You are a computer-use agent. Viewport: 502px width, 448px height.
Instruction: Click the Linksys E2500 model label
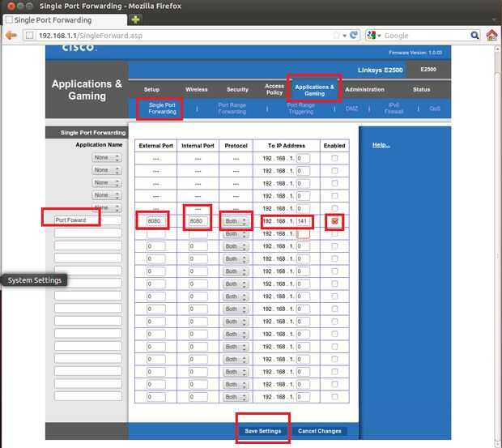(x=380, y=70)
